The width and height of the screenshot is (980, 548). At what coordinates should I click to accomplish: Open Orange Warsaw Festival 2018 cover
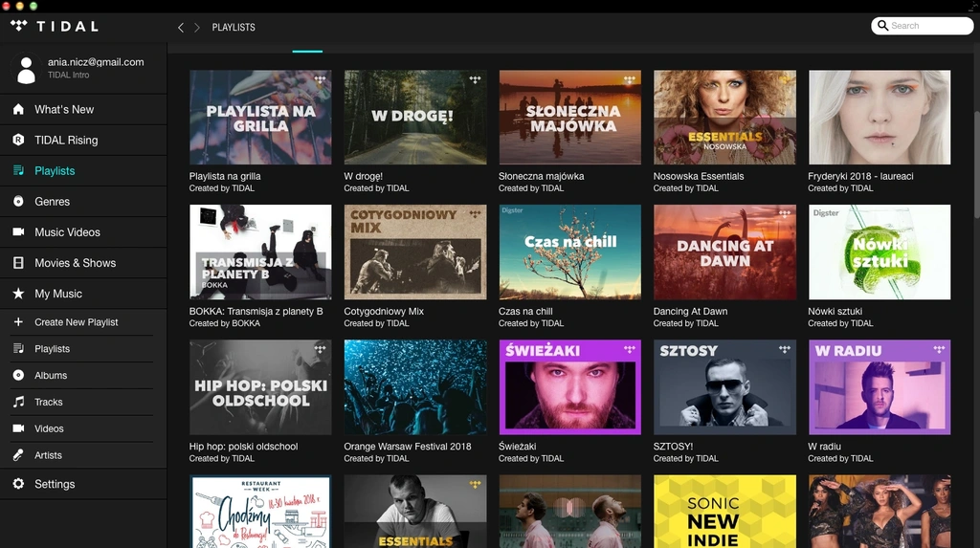[415, 387]
